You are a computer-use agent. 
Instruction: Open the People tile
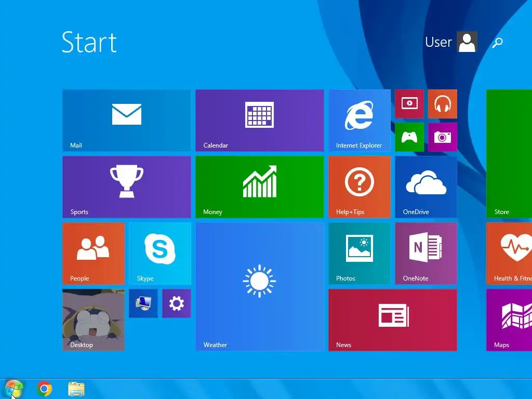click(x=94, y=254)
